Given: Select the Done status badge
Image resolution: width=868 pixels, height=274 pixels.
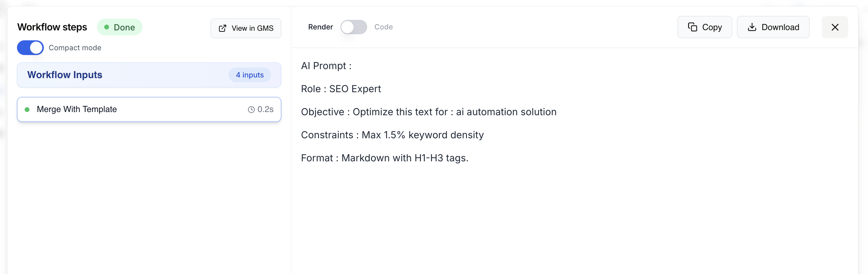Looking at the screenshot, I should pyautogui.click(x=120, y=27).
